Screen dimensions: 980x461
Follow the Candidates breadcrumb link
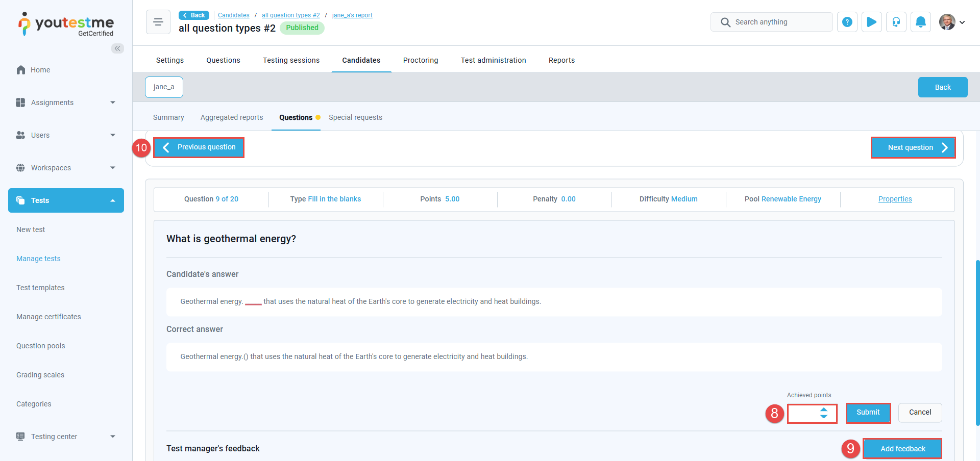pyautogui.click(x=234, y=15)
